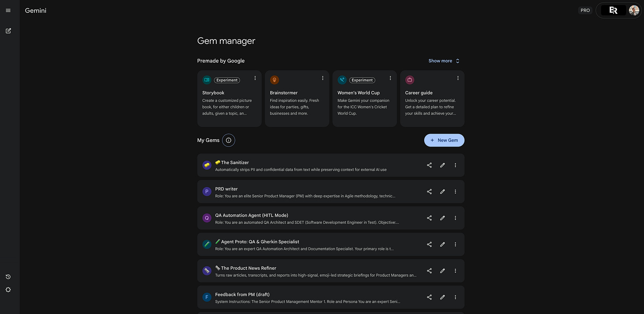This screenshot has width=644, height=314.
Task: Open the Storybook card options menu
Action: coord(255,78)
